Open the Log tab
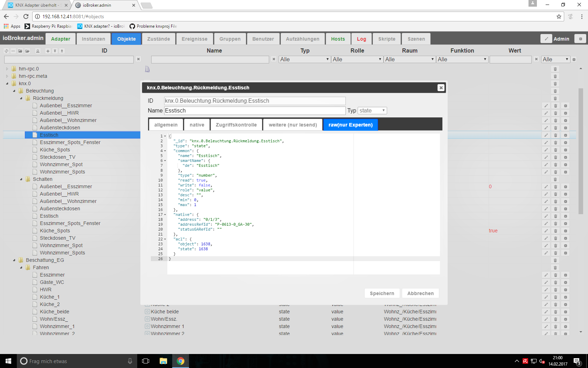588x368 pixels. point(362,39)
